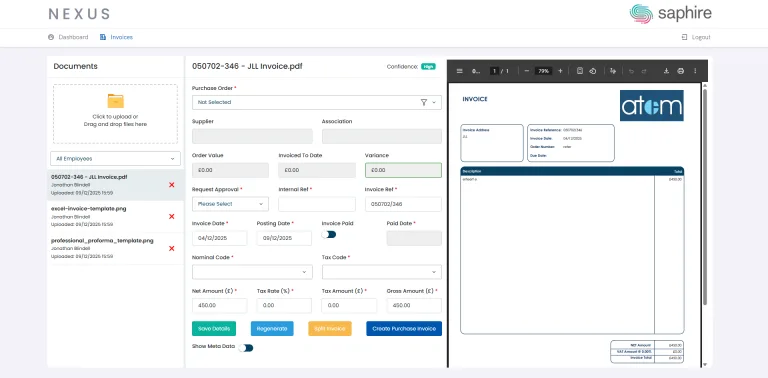Viewport: 768px width, 378px height.
Task: Toggle the Invoice Paid switch
Action: (329, 235)
